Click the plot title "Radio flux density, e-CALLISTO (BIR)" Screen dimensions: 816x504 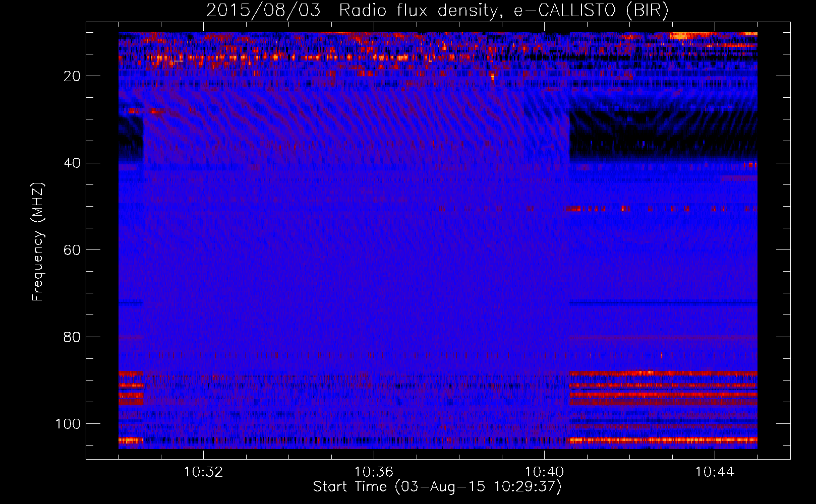pos(504,11)
